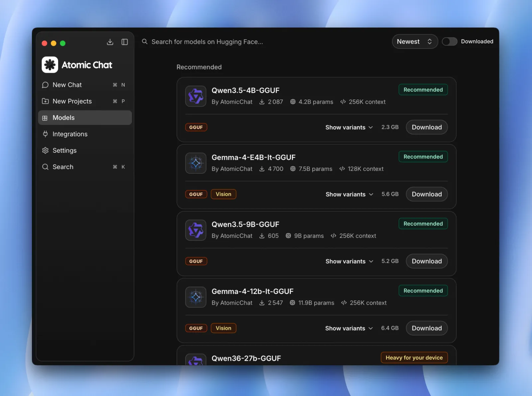Click GGUF tag on Qwen3.5-4B-GGUF card

click(x=196, y=127)
